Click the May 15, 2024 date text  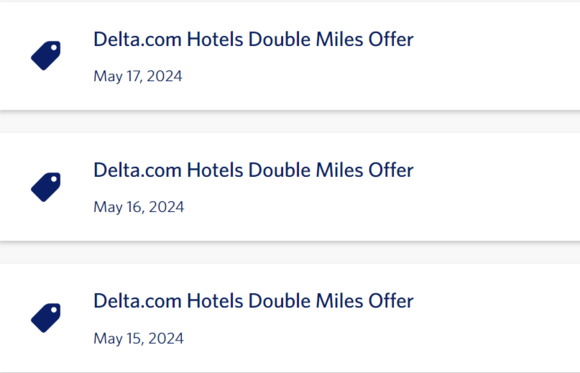138,338
